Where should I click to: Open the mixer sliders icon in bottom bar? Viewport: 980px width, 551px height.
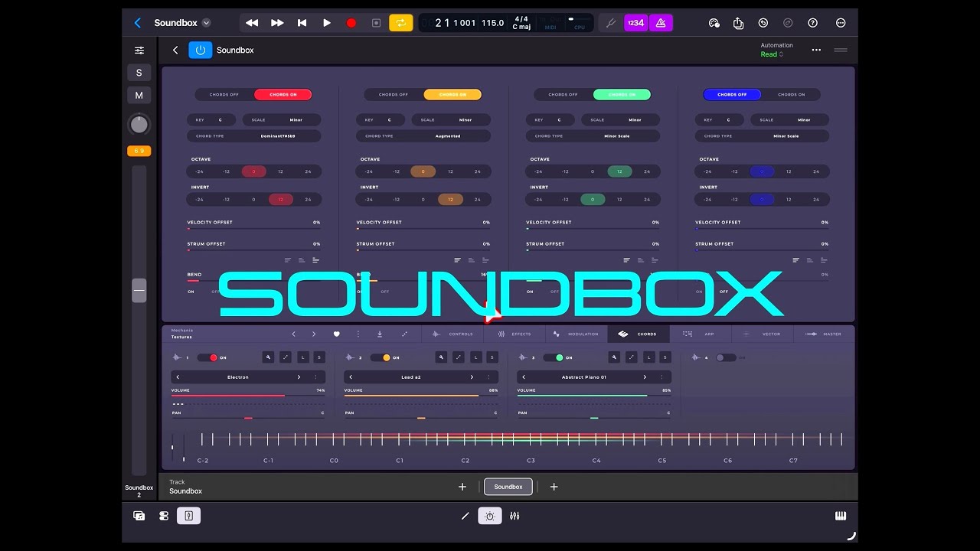pyautogui.click(x=514, y=516)
